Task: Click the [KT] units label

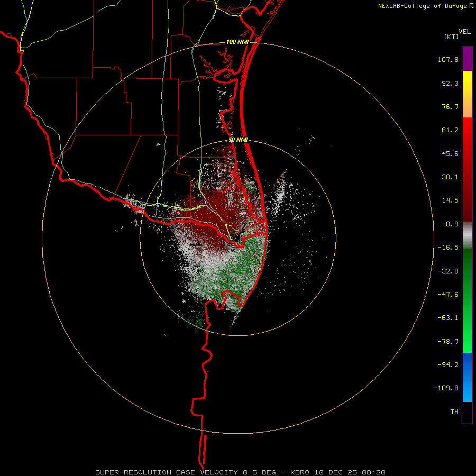Action: click(452, 36)
